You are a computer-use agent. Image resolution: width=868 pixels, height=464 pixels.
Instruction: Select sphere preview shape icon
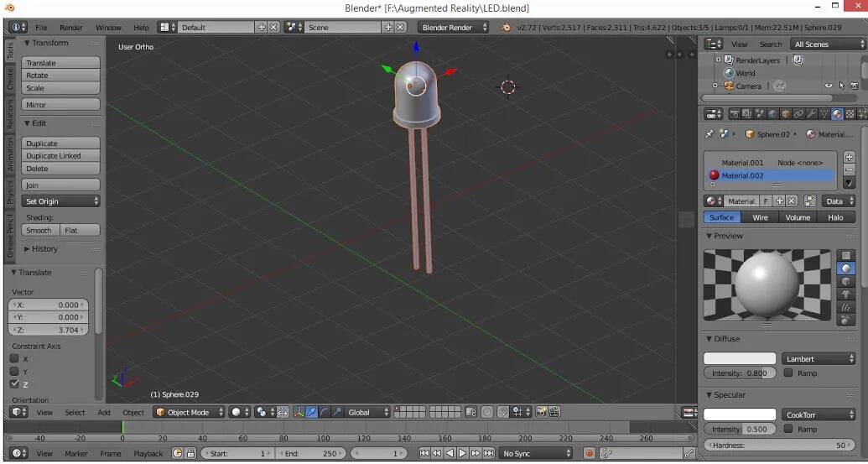point(845,268)
